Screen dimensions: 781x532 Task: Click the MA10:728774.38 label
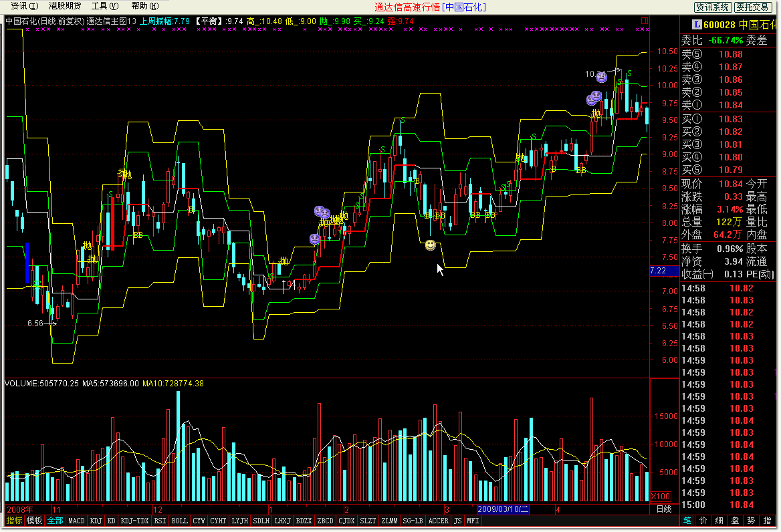click(x=173, y=383)
